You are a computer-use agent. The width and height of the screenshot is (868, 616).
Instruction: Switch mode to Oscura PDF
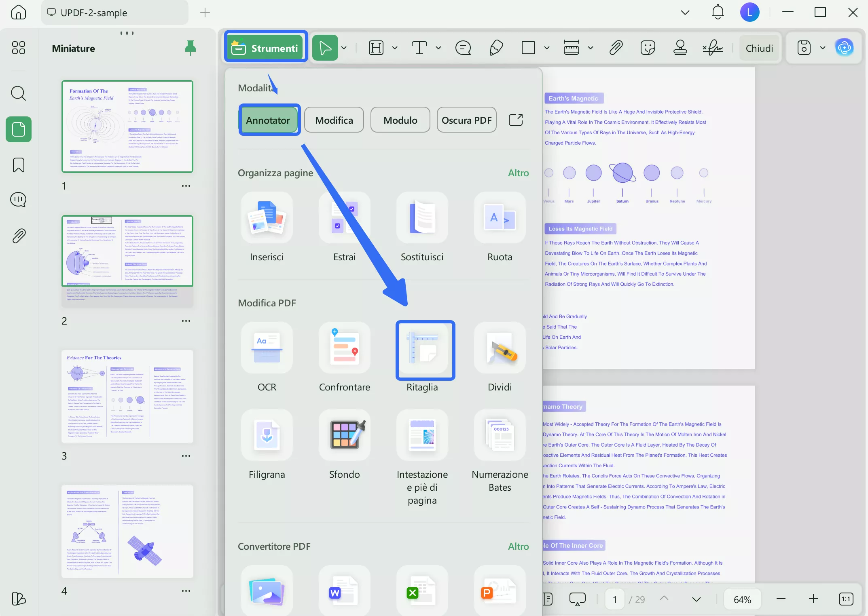click(466, 120)
